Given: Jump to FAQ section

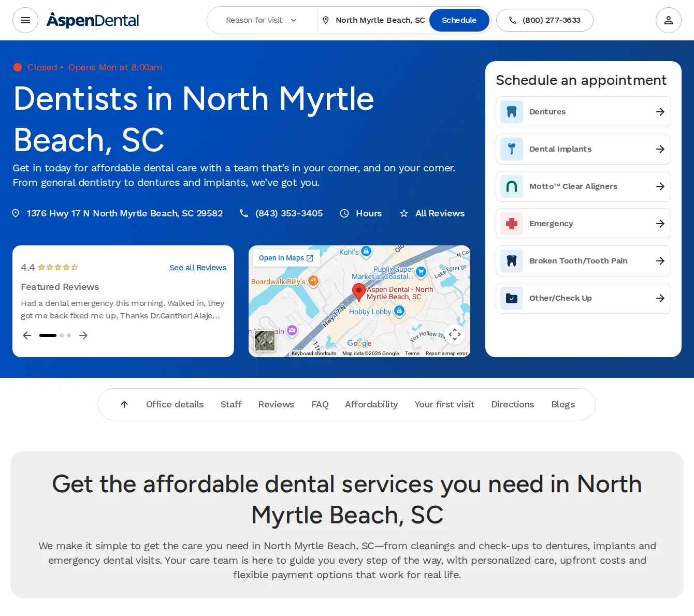Looking at the screenshot, I should click(320, 404).
